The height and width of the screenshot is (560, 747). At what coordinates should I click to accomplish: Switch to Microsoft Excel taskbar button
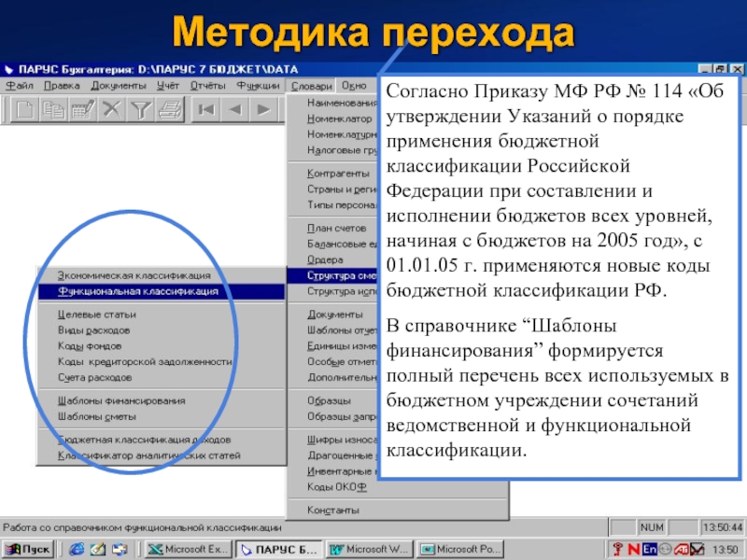coord(186,549)
